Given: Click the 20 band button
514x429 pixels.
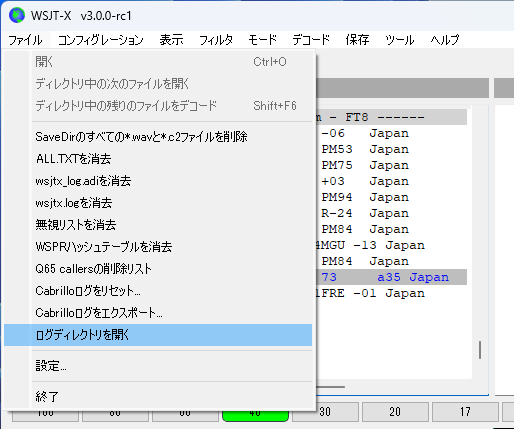Looking at the screenshot, I should 395,412.
